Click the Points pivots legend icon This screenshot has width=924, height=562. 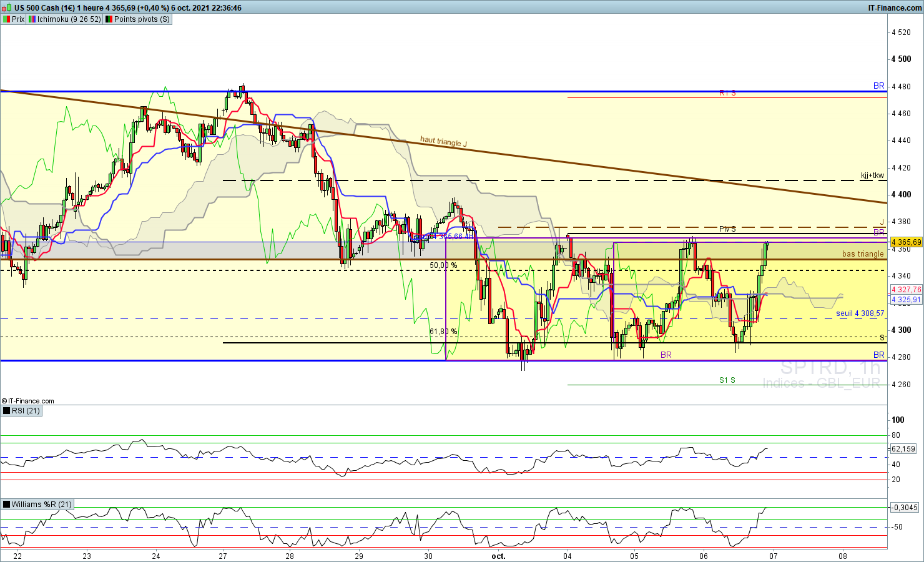pos(109,19)
